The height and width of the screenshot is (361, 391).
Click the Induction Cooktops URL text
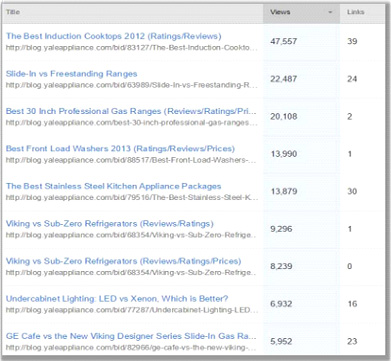(131, 48)
